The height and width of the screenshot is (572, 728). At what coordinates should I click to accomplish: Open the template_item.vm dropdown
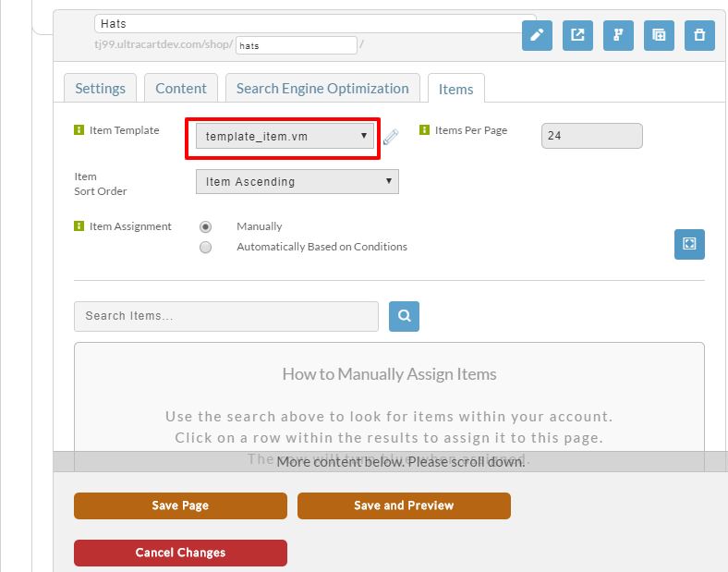coord(285,136)
